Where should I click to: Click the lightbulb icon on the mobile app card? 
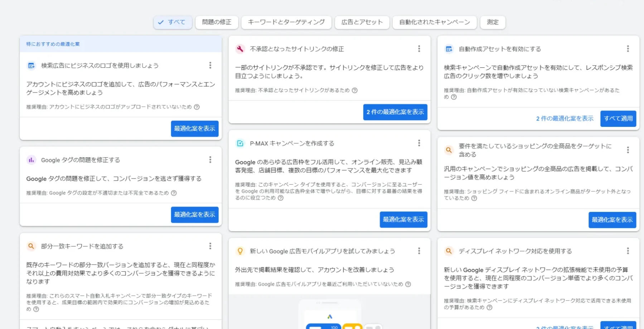240,251
